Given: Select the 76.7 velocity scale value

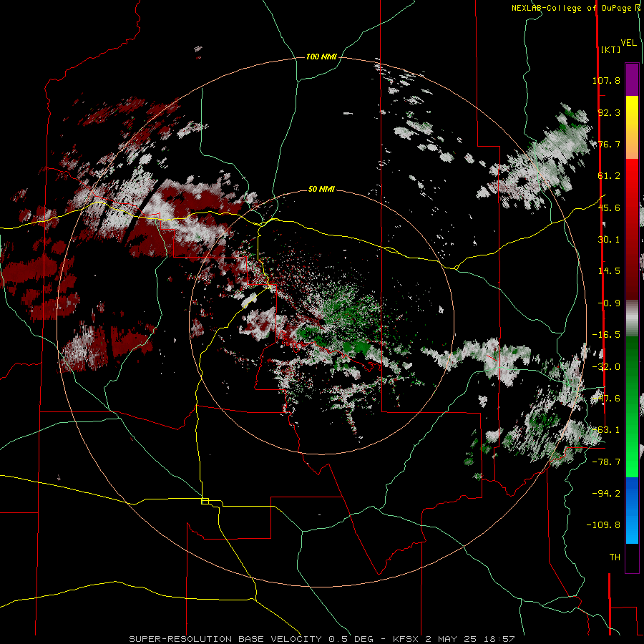Looking at the screenshot, I should point(609,144).
